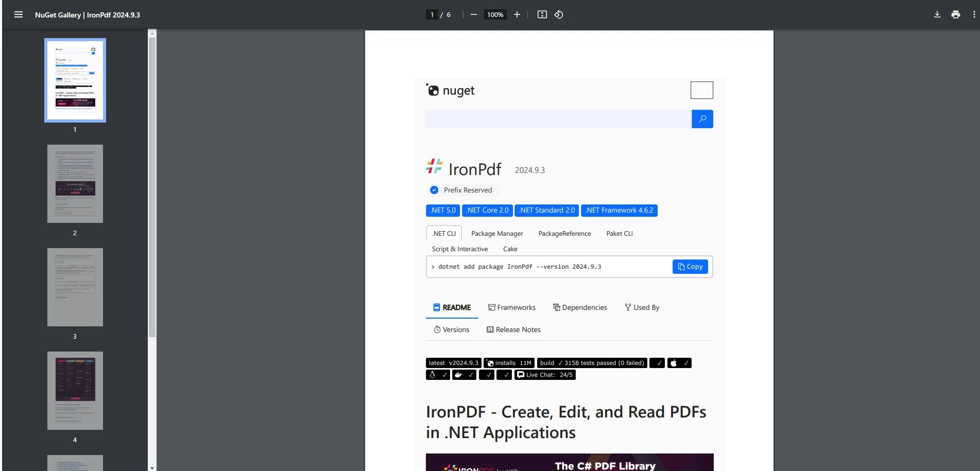Click the IronPdf package title
The width and height of the screenshot is (980, 471).
[x=475, y=169]
